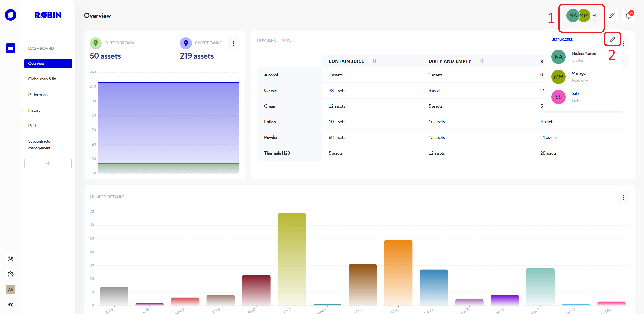Open the History page

[34, 110]
